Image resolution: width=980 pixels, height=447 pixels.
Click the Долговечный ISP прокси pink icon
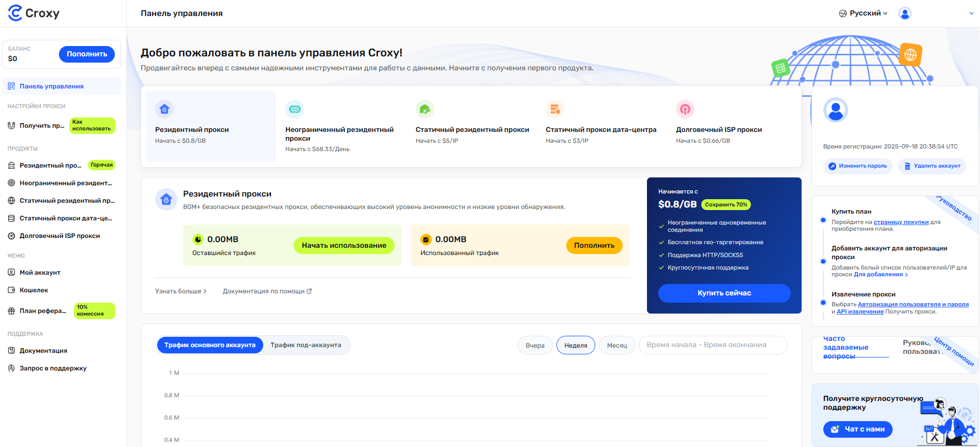(685, 109)
